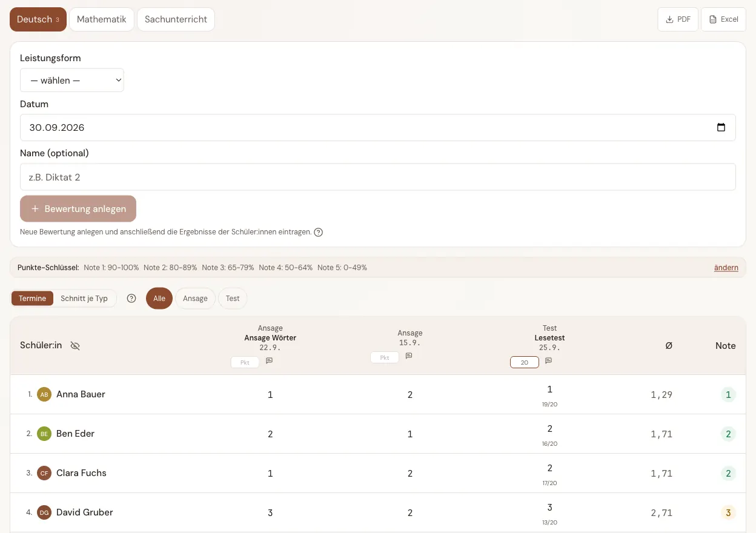Click Clara Fuchs's CF avatar

(44, 473)
